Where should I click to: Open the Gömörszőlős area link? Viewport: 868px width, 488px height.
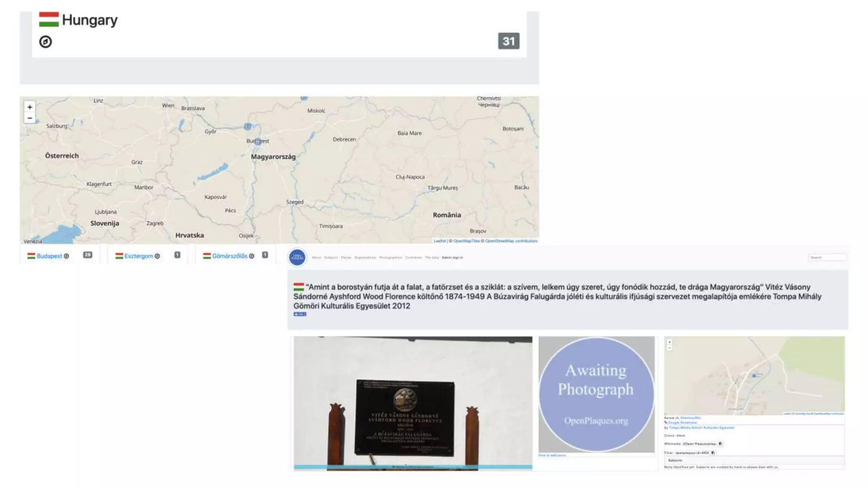(230, 256)
